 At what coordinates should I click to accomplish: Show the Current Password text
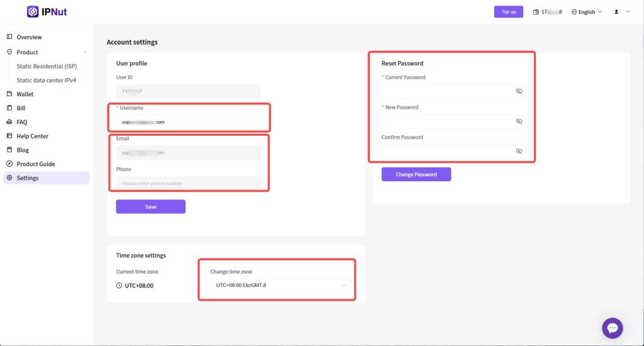coord(519,91)
